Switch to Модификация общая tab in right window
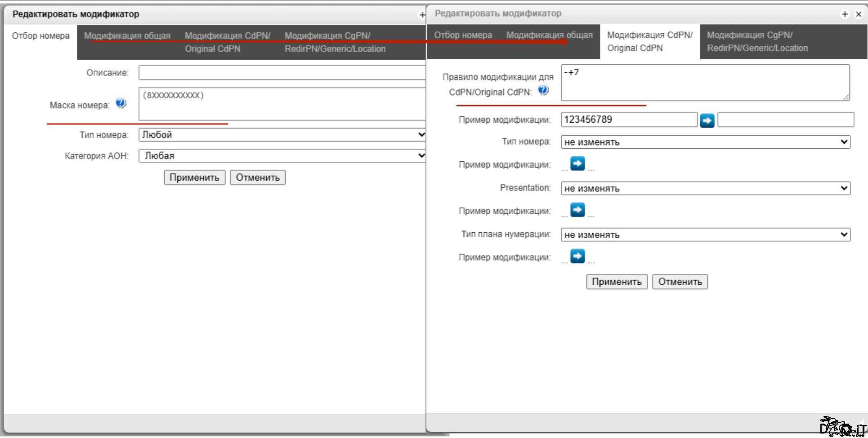Image resolution: width=868 pixels, height=438 pixels. coord(550,35)
